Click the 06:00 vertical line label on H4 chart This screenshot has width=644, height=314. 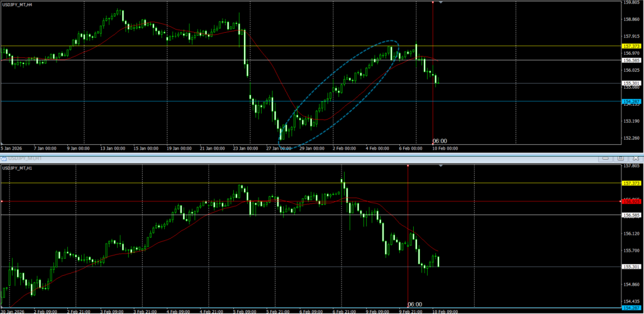(x=440, y=141)
